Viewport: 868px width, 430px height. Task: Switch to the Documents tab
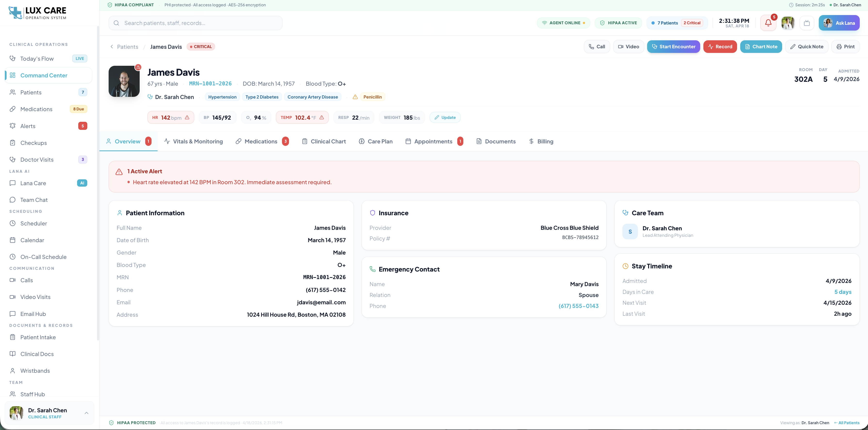point(496,141)
